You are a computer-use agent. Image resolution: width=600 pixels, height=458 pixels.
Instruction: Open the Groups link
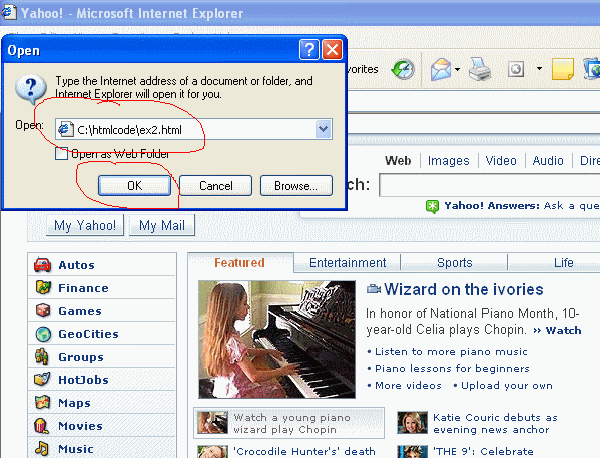tap(81, 357)
